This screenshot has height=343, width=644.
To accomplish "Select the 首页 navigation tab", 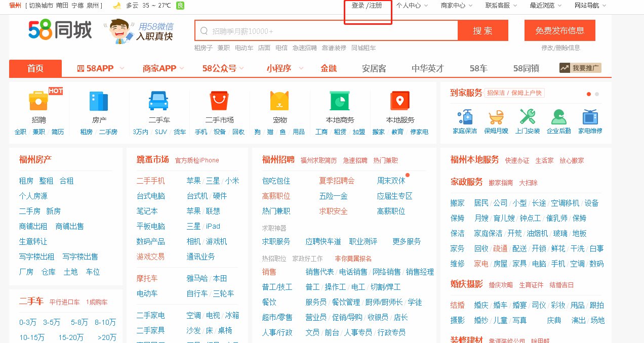I will pos(35,68).
